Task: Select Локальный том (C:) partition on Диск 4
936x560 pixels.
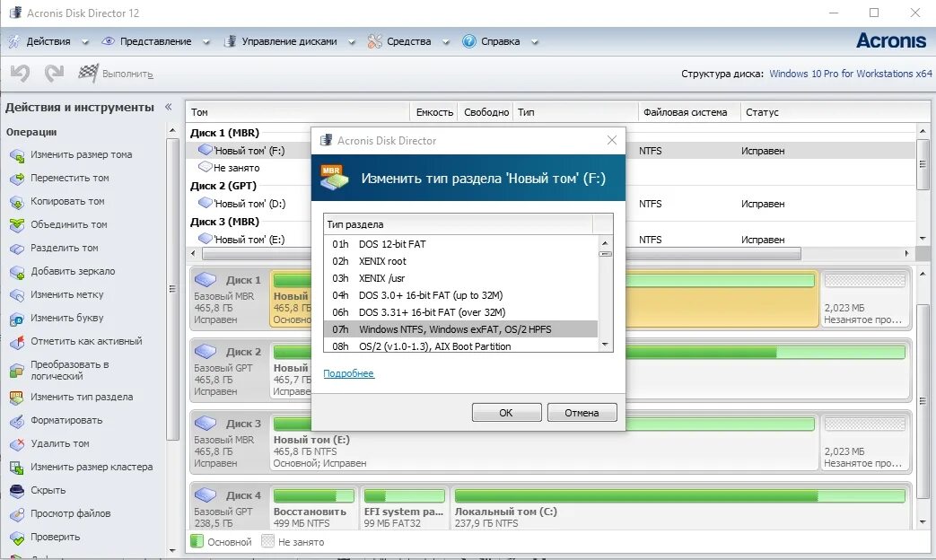Action: point(680,508)
